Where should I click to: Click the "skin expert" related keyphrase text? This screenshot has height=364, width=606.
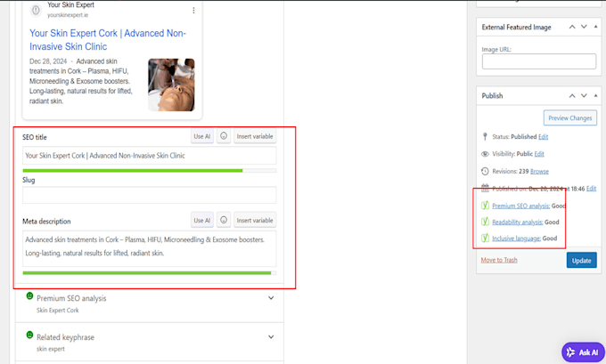pyautogui.click(x=51, y=349)
